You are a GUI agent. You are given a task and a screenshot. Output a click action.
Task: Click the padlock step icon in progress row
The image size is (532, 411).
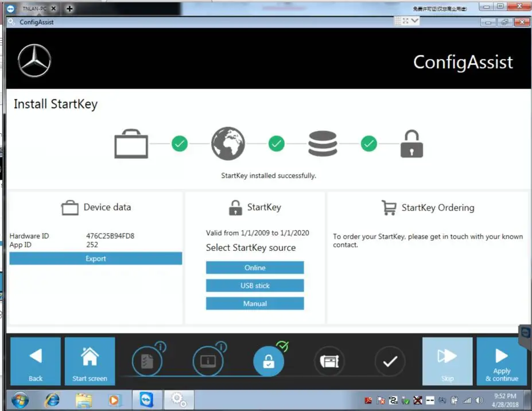pyautogui.click(x=411, y=144)
